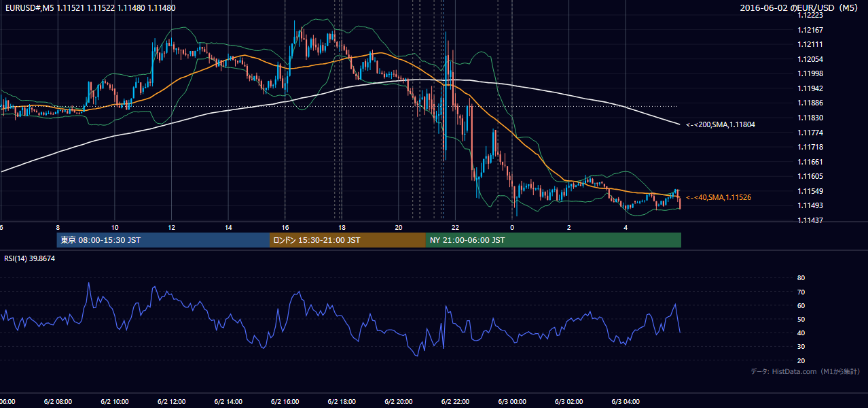Click hour marker 16 under price chart
Viewport: 868px width, 408px height.
tap(285, 227)
